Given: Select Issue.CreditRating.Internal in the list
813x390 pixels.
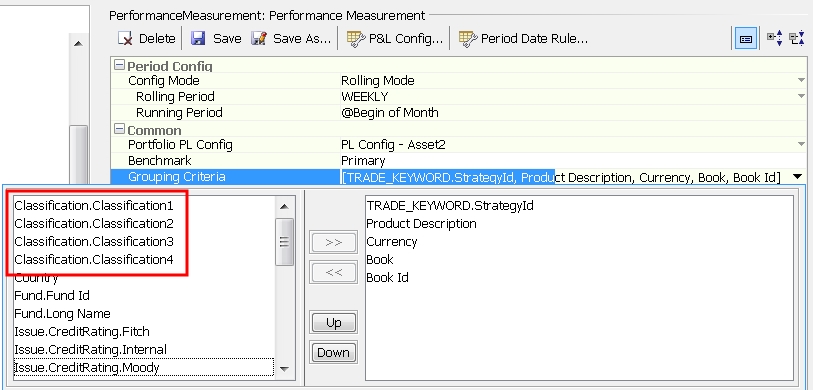Looking at the screenshot, I should click(90, 350).
